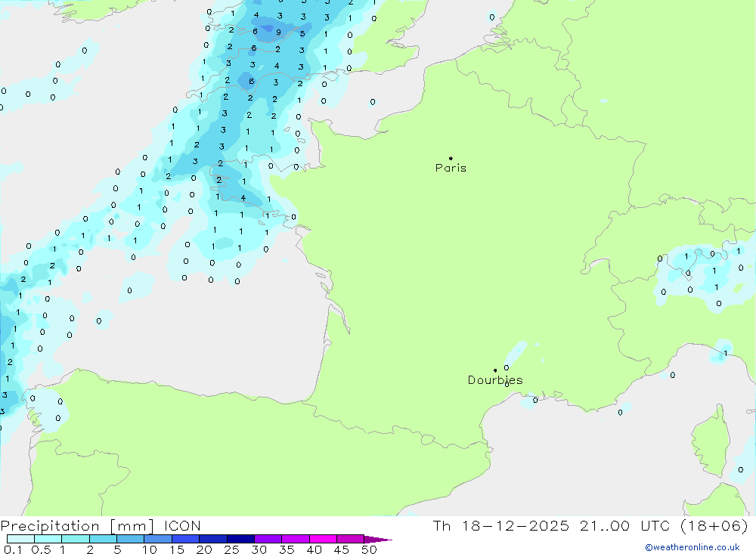Click the Paris city label
Viewport: 756px width, 554px height.
(451, 168)
